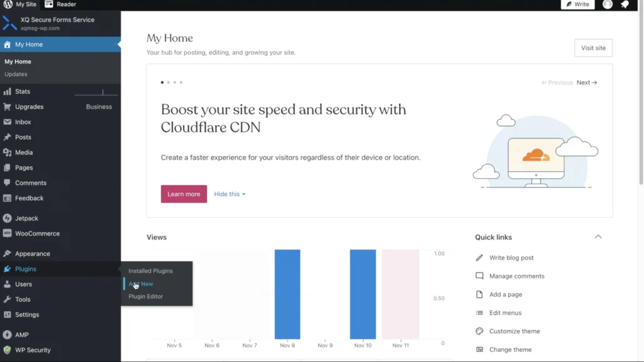644x362 pixels.
Task: Collapse the Quick links section
Action: click(598, 237)
